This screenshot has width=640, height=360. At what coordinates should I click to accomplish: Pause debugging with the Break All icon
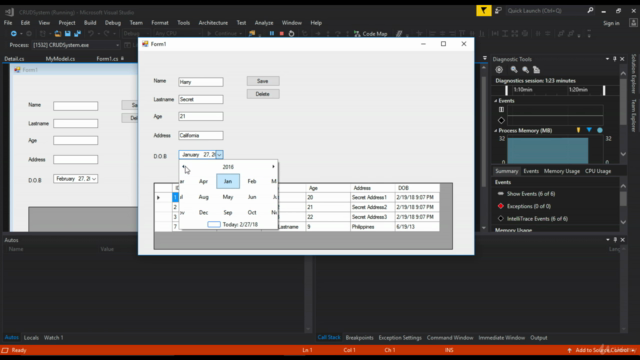(272, 33)
